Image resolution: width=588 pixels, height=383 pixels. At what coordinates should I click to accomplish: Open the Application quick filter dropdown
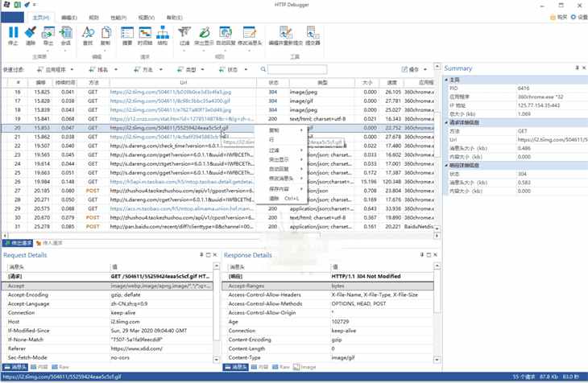(55, 69)
